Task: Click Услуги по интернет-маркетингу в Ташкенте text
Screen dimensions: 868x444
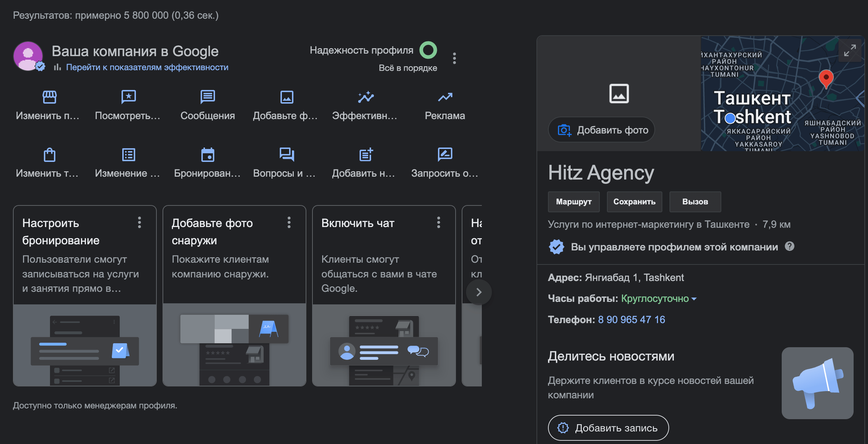Action: point(649,225)
